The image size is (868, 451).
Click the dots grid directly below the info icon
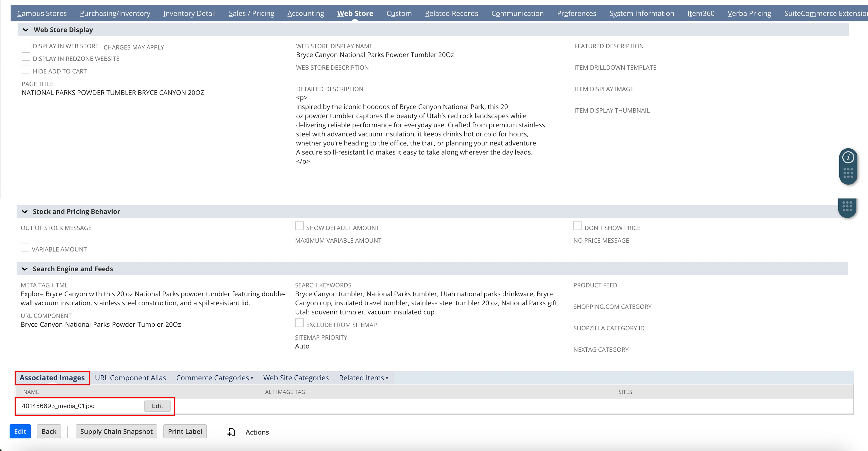(x=848, y=173)
